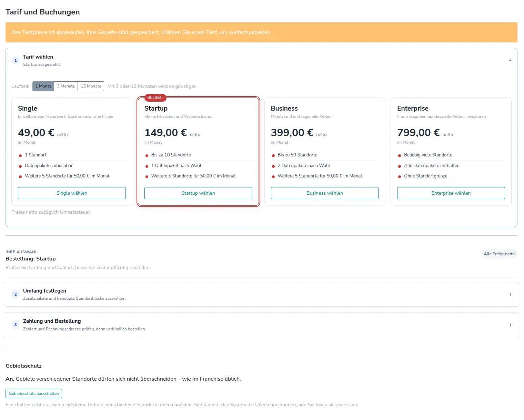
Task: Click '2 Datenpakete nach Wahl' feature
Action: 304,166
